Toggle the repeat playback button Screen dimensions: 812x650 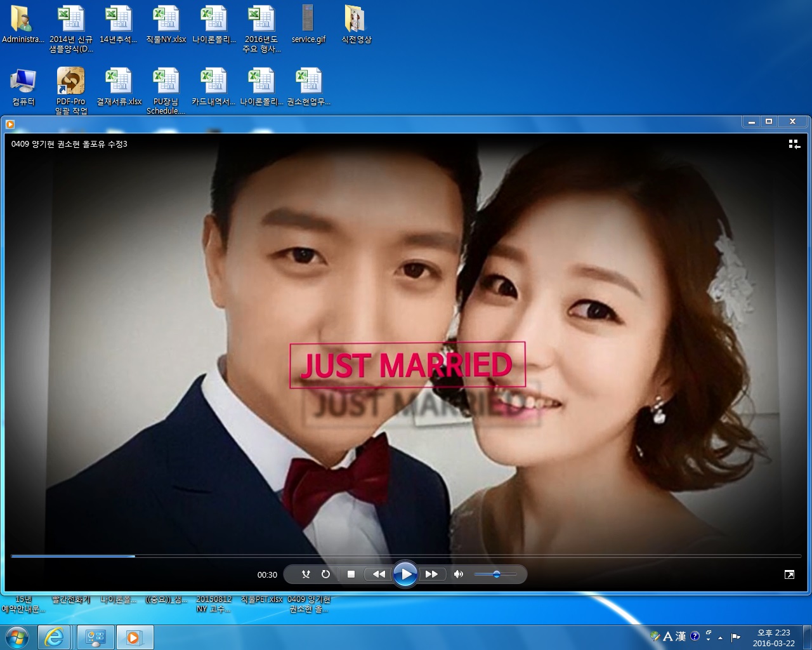(x=325, y=574)
